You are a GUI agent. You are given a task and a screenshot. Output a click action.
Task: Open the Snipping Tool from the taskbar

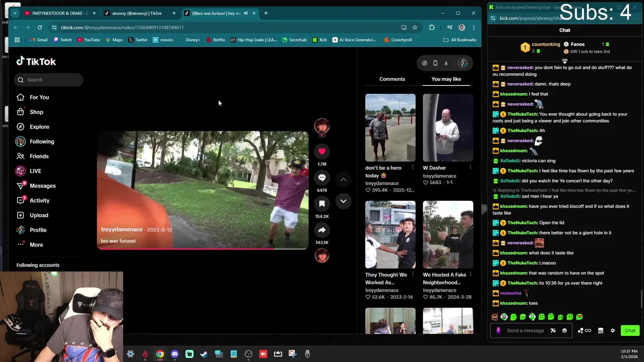[292, 354]
